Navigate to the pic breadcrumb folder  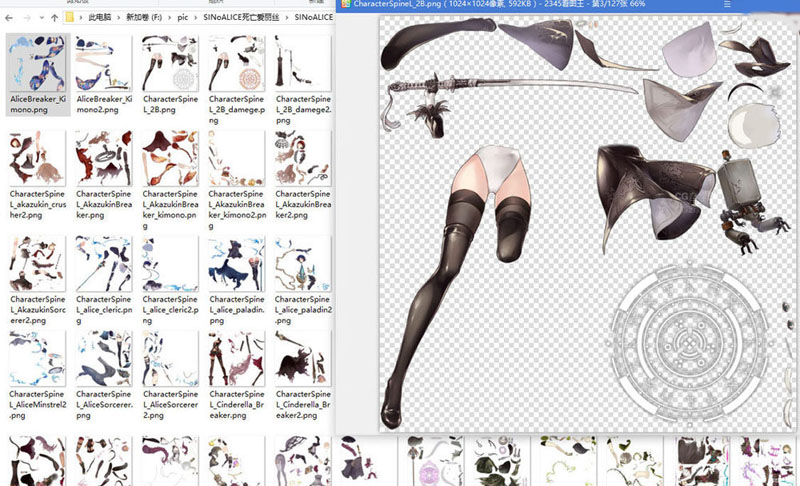pos(183,17)
